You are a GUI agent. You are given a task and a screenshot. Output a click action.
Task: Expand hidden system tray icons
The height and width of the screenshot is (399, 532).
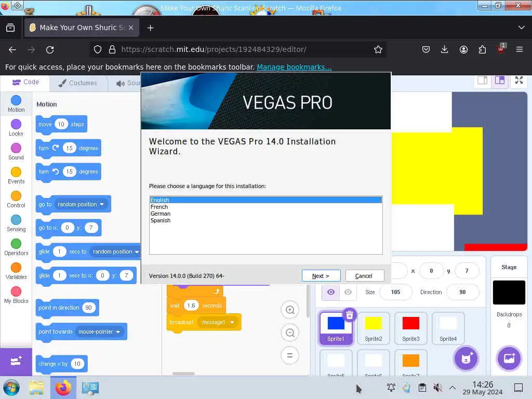(453, 388)
